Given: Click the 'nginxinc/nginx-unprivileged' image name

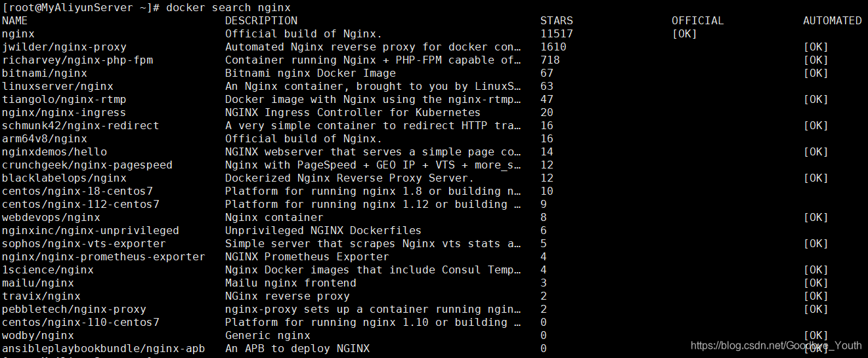Looking at the screenshot, I should pyautogui.click(x=91, y=230).
